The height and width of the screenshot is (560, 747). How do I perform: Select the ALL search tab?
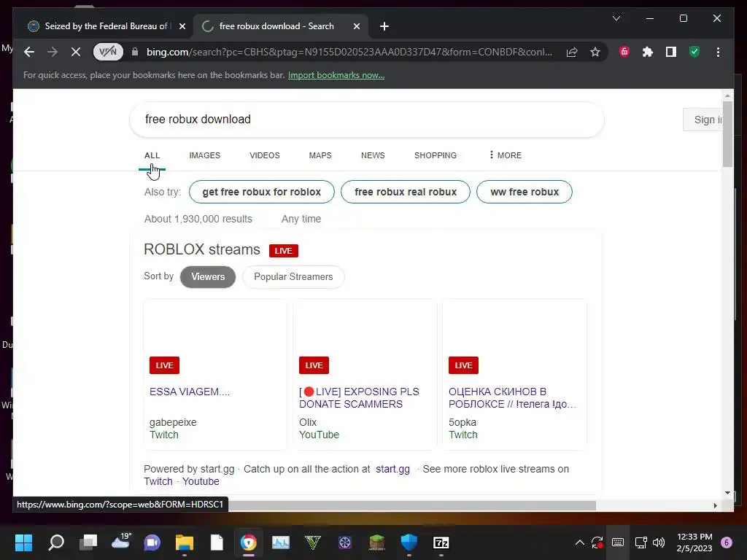click(x=152, y=156)
